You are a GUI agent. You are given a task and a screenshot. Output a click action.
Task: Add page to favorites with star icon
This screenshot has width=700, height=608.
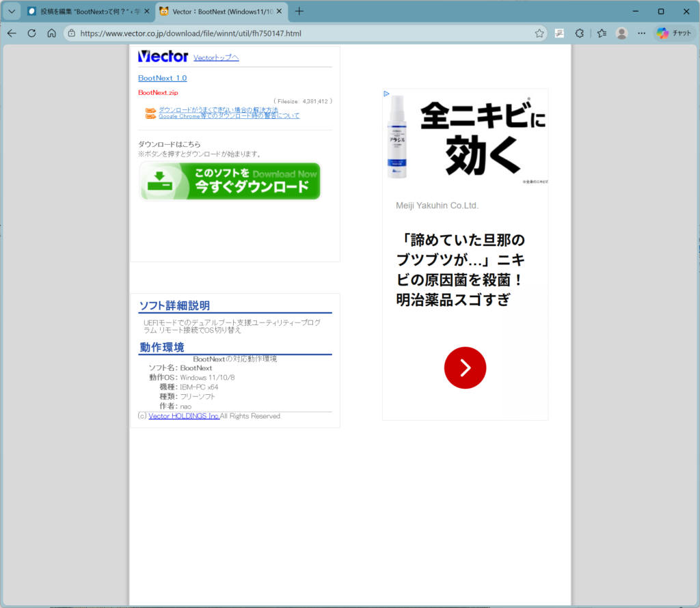click(x=539, y=33)
